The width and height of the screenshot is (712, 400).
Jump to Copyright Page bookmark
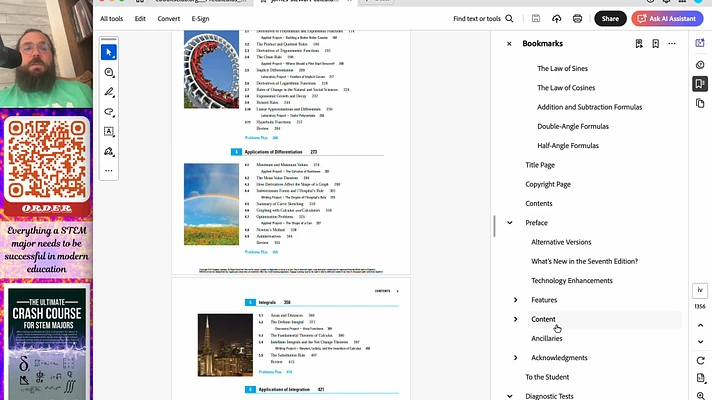tap(548, 184)
